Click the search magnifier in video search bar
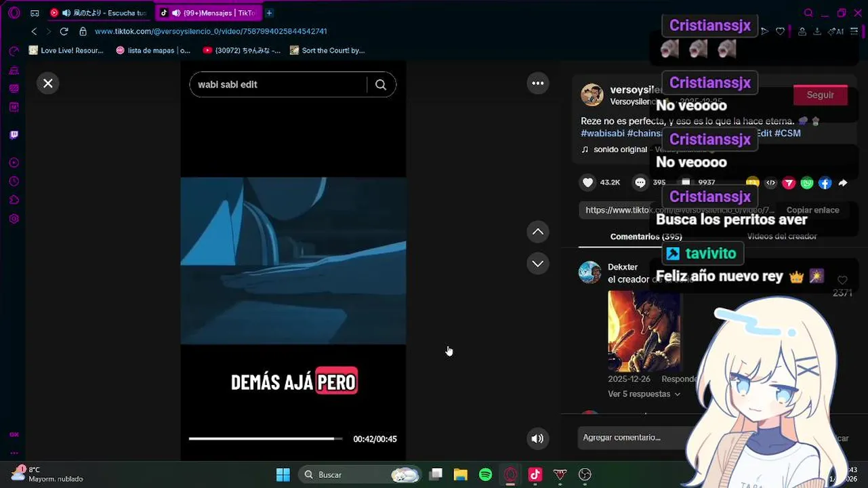The height and width of the screenshot is (488, 868). pos(381,85)
